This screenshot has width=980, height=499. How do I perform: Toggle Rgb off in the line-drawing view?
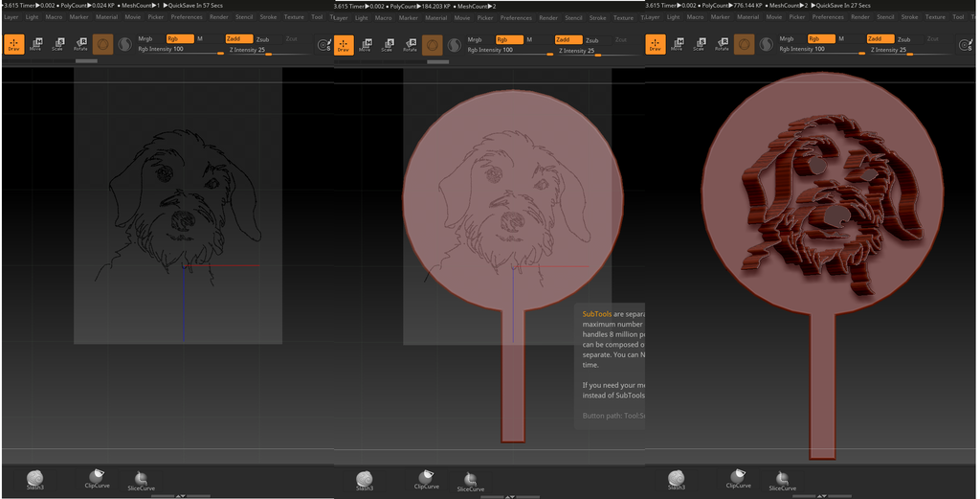tap(180, 38)
